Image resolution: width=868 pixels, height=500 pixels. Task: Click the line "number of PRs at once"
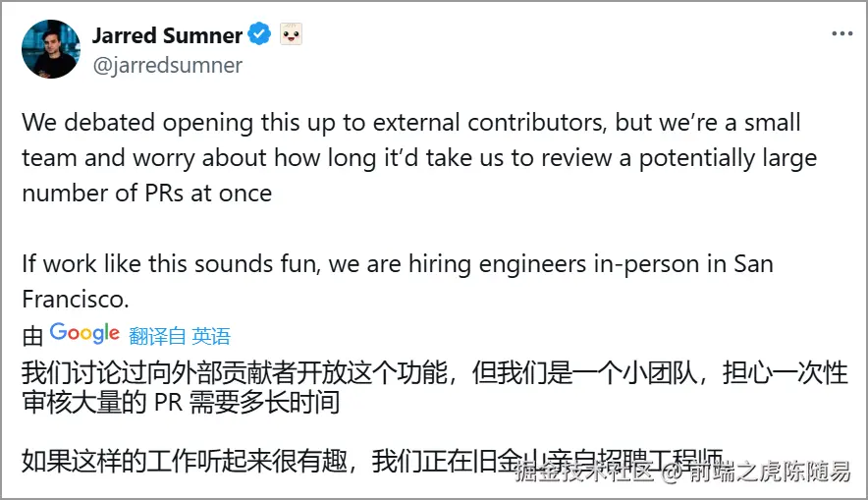click(147, 193)
